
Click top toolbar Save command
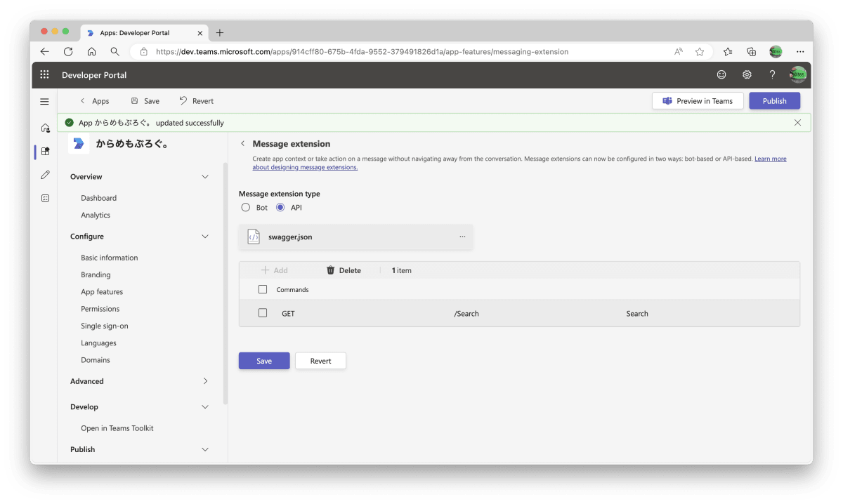click(145, 101)
